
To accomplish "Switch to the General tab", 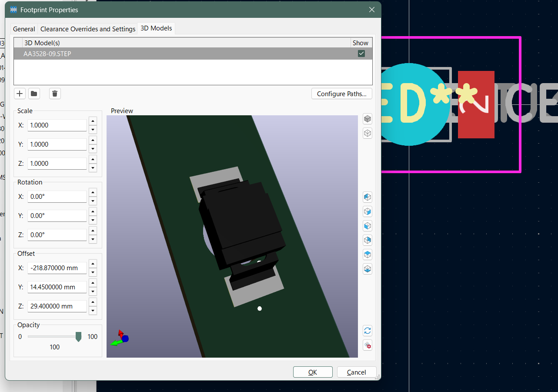I will click(24, 29).
